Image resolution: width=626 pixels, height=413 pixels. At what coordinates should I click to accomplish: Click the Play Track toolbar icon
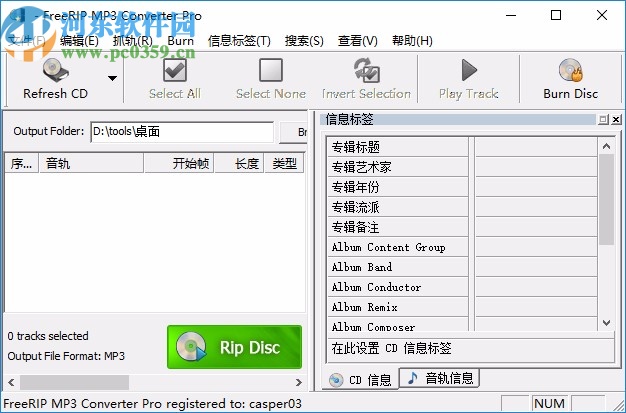point(469,70)
